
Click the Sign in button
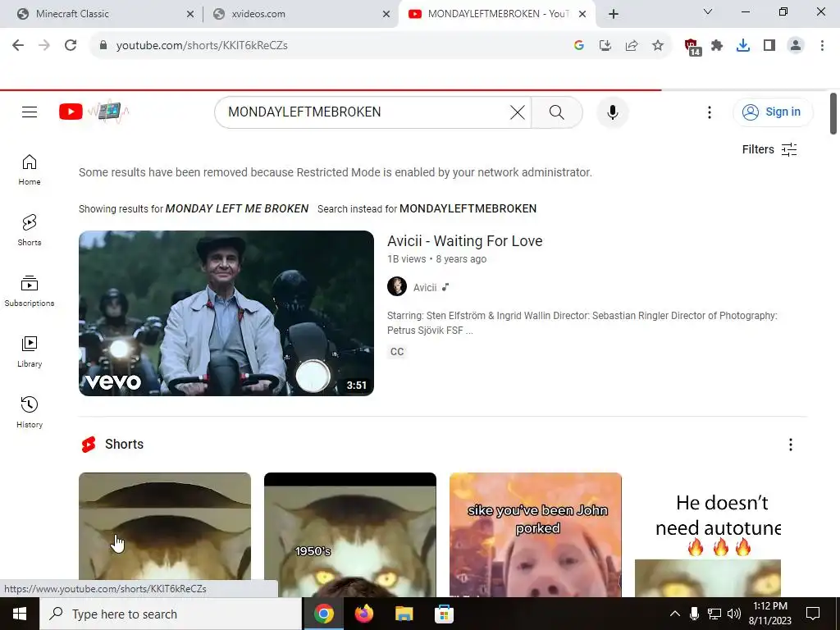pos(773,112)
